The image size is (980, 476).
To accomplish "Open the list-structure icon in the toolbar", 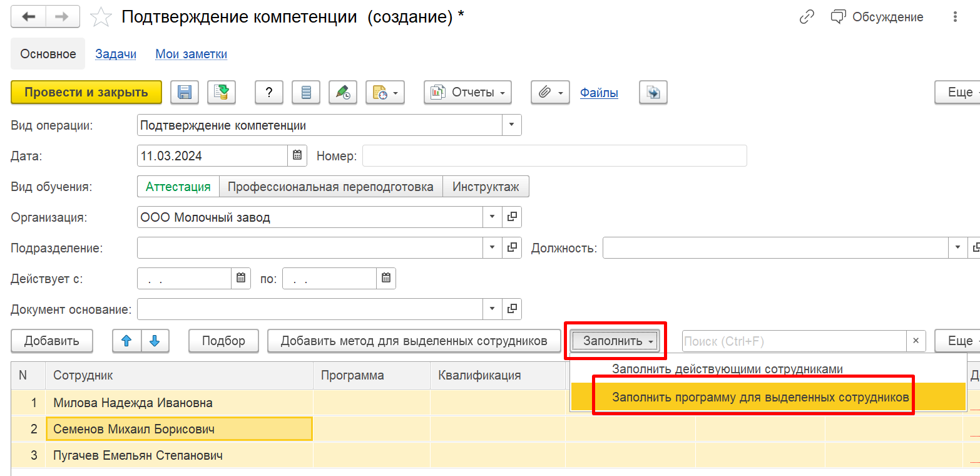I will (306, 93).
